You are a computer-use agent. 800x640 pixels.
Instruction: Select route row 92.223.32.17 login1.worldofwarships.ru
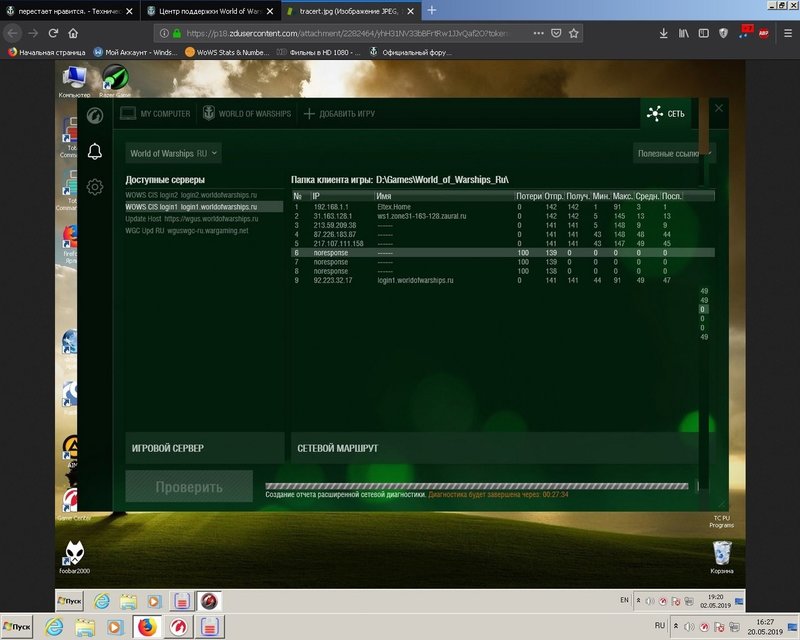pyautogui.click(x=503, y=280)
